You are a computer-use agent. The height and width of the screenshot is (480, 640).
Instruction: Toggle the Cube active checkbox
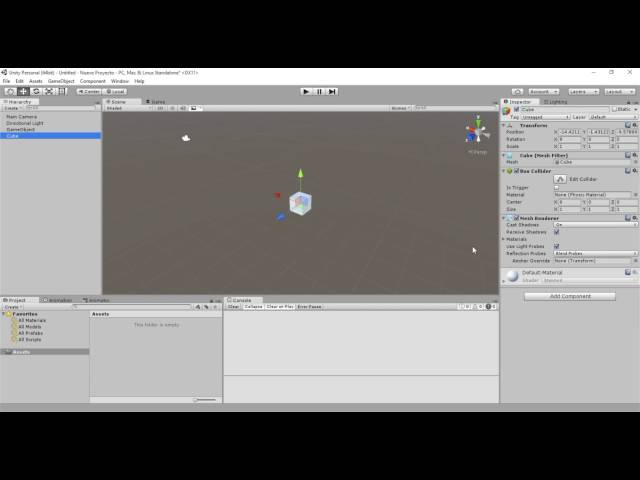[516, 109]
